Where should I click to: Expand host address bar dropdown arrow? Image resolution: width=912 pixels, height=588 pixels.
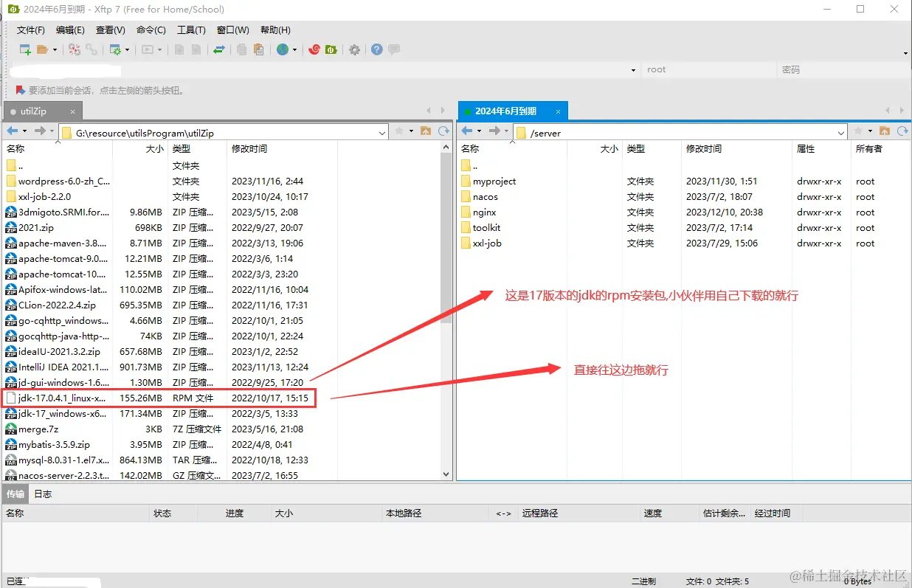pyautogui.click(x=633, y=70)
